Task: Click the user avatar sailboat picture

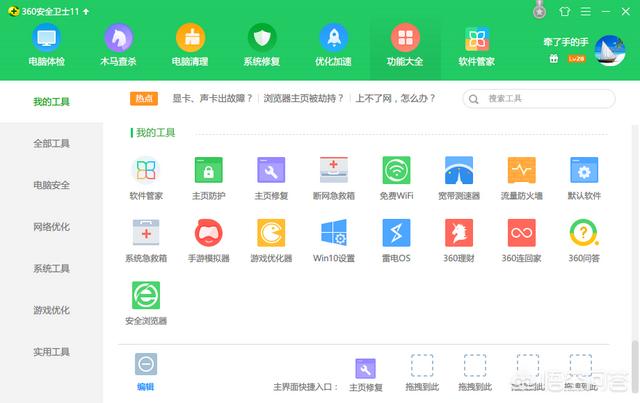Action: click(610, 51)
